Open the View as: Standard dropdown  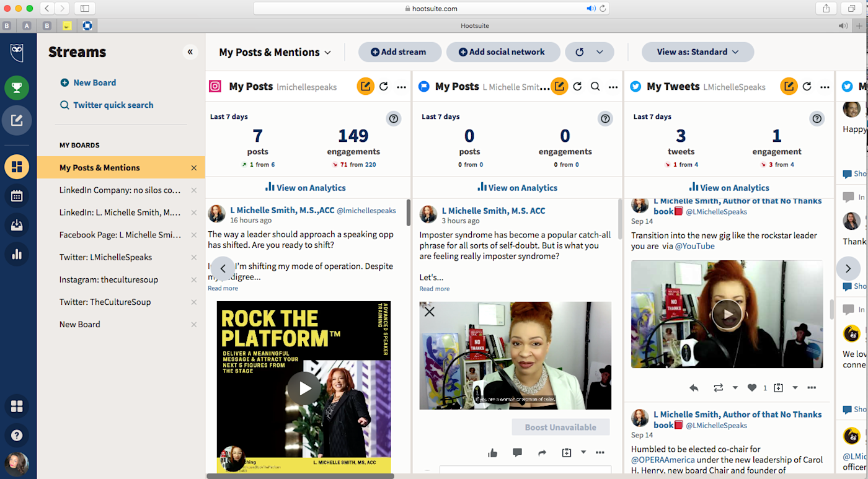tap(697, 52)
